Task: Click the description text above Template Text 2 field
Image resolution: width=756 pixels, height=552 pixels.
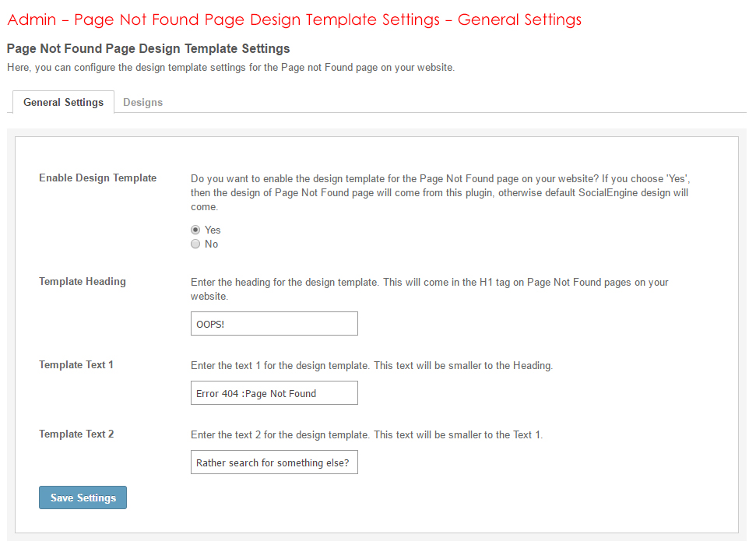Action: tap(366, 434)
